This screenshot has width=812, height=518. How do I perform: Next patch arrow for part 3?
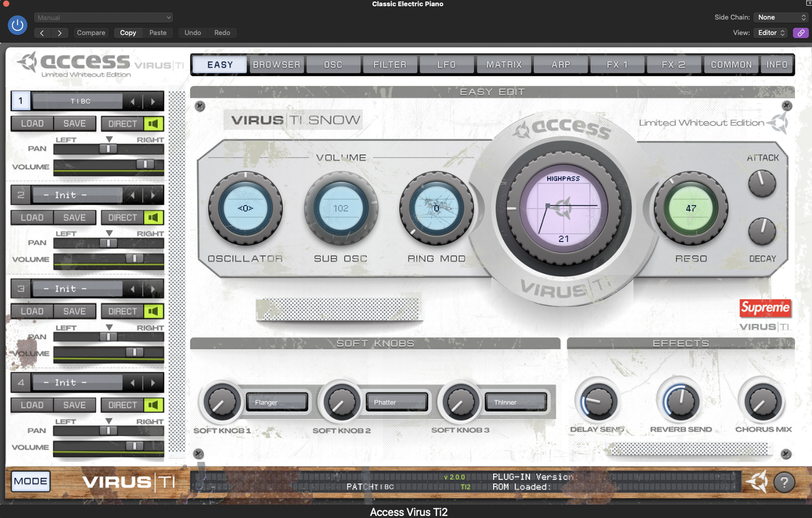[153, 288]
